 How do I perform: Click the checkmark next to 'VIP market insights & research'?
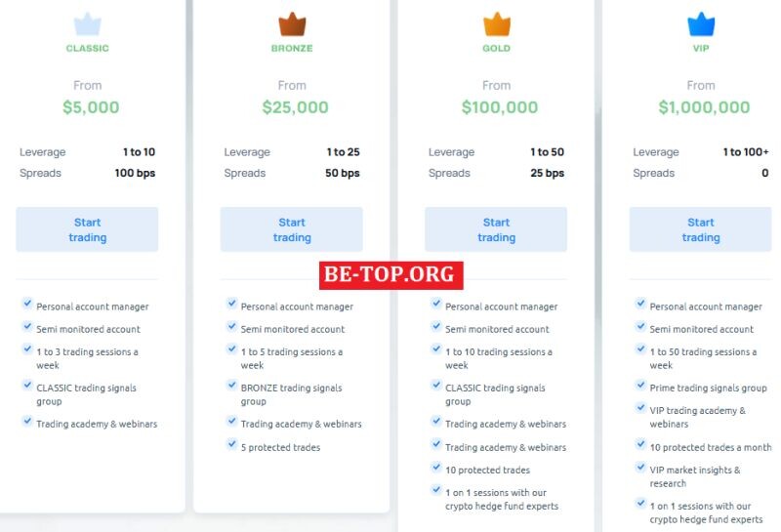tap(641, 467)
